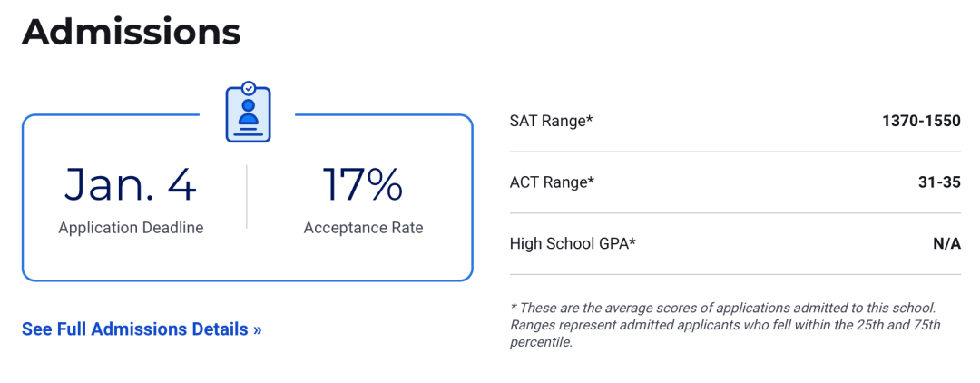The width and height of the screenshot is (980, 383).
Task: Select the Application Deadline label
Action: pyautogui.click(x=131, y=228)
